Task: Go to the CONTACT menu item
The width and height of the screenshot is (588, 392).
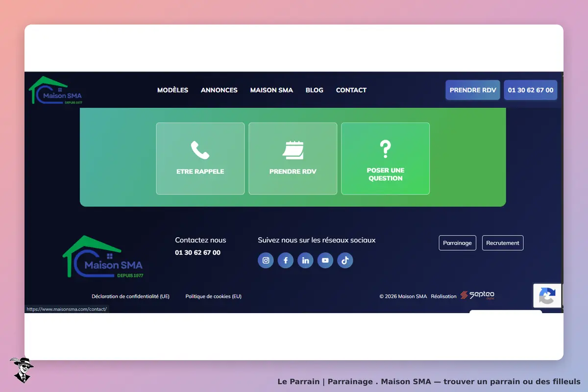Action: pos(351,90)
